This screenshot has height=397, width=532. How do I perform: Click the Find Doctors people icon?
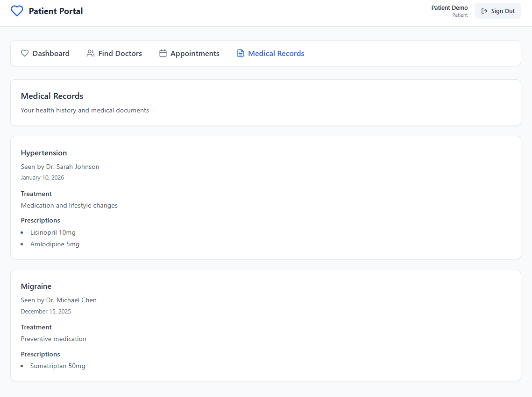(91, 53)
